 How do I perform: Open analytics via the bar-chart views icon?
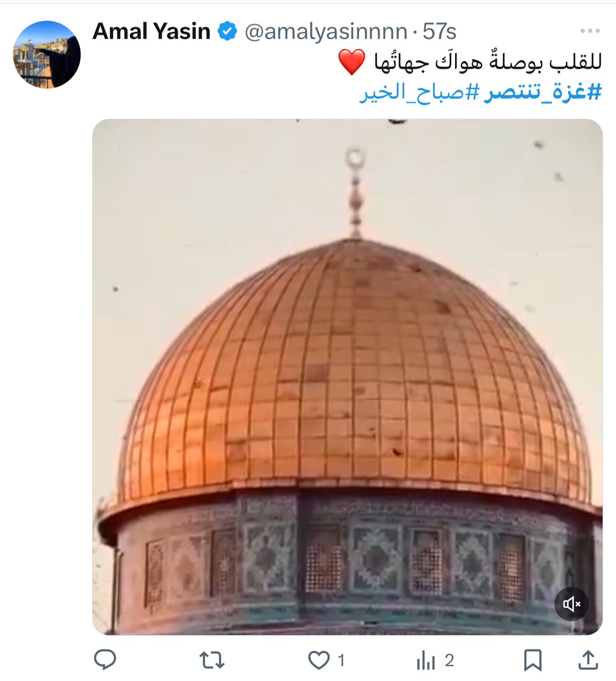[x=426, y=660]
